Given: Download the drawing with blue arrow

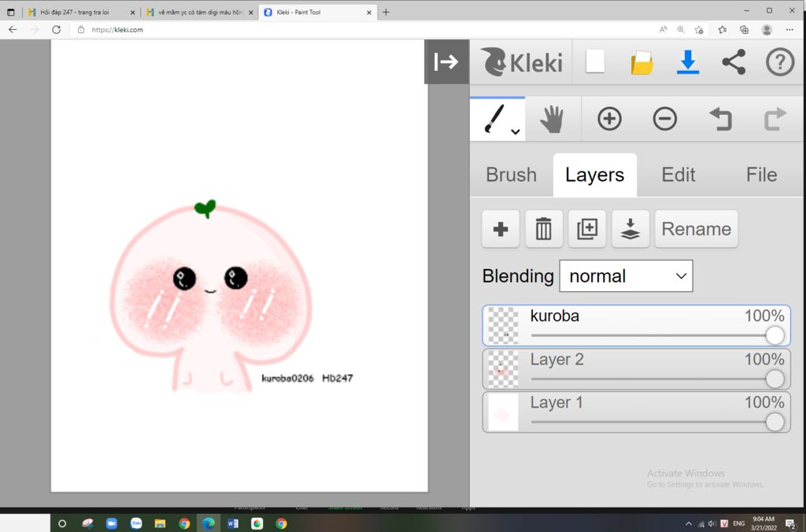Looking at the screenshot, I should tap(688, 62).
